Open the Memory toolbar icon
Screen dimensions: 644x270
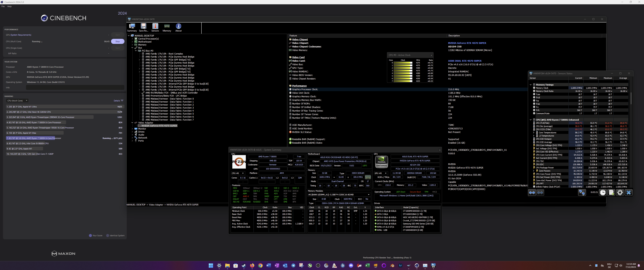tap(167, 27)
